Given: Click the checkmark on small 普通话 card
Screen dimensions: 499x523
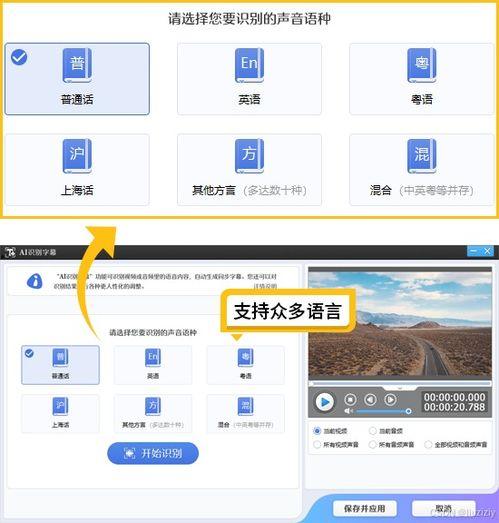Looking at the screenshot, I should (x=29, y=353).
